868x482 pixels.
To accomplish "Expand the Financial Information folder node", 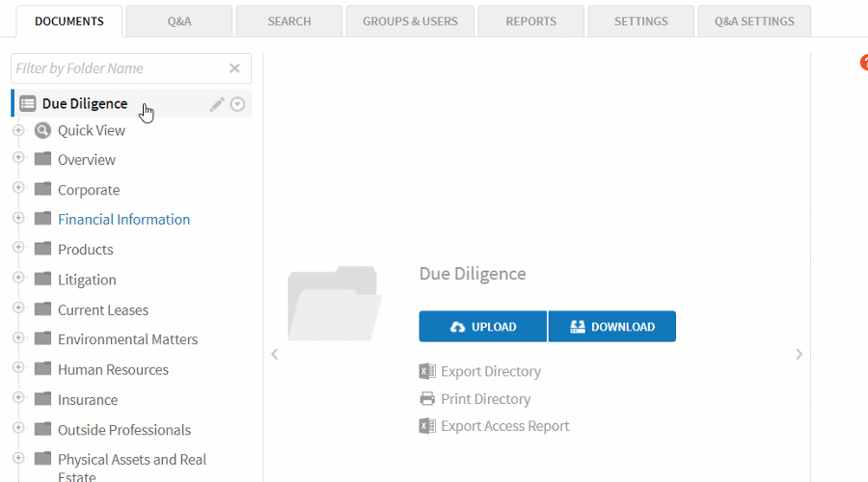I will [18, 218].
